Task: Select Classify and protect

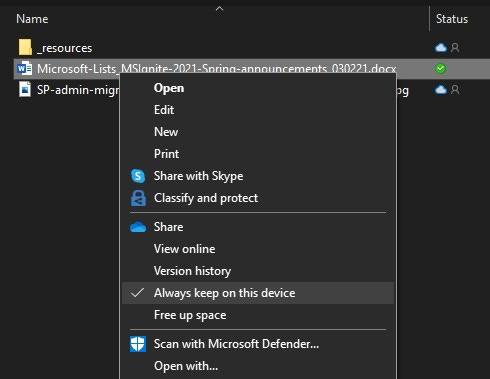Action: point(258,198)
